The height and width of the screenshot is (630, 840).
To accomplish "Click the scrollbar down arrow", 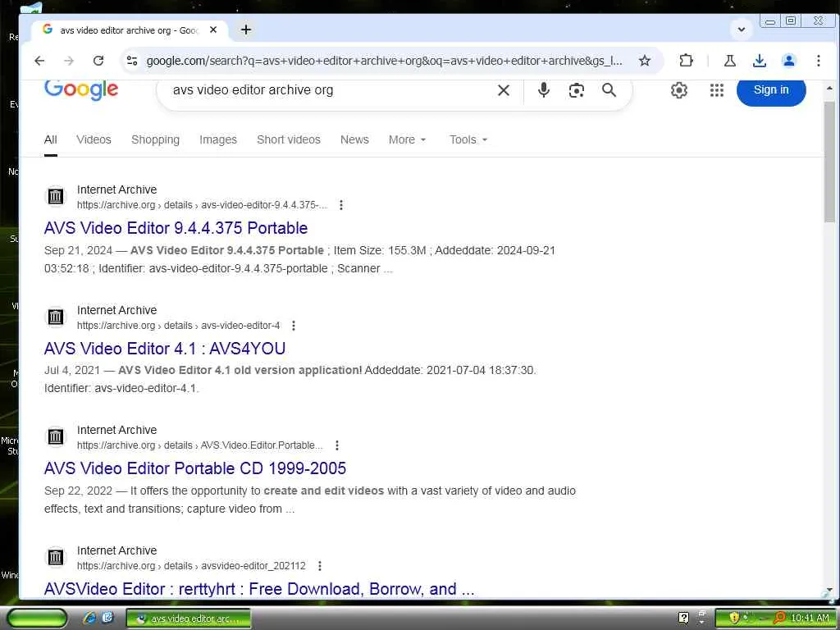I will (829, 589).
